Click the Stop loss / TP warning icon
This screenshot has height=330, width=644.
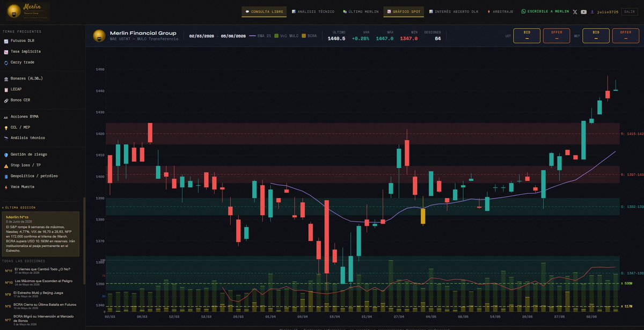pos(6,165)
